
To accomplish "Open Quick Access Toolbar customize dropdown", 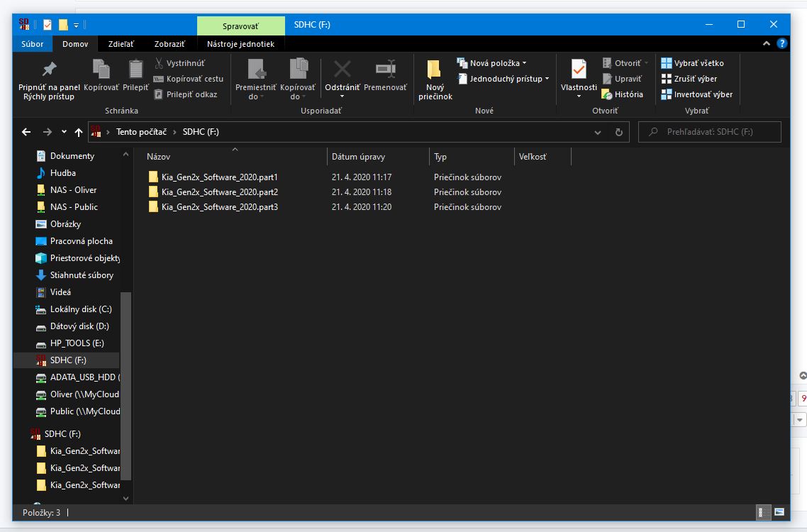I will 76,26.
